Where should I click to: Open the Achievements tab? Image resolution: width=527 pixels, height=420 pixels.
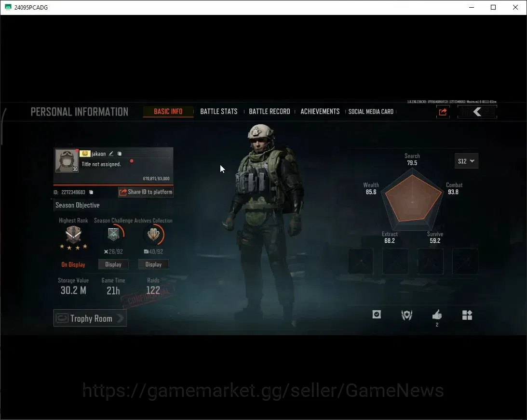coord(320,111)
